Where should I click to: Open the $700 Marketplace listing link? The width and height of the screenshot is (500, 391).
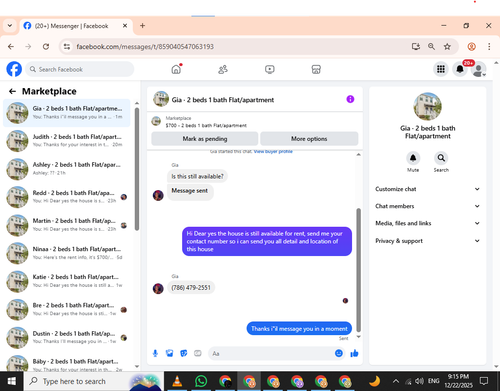(x=206, y=125)
